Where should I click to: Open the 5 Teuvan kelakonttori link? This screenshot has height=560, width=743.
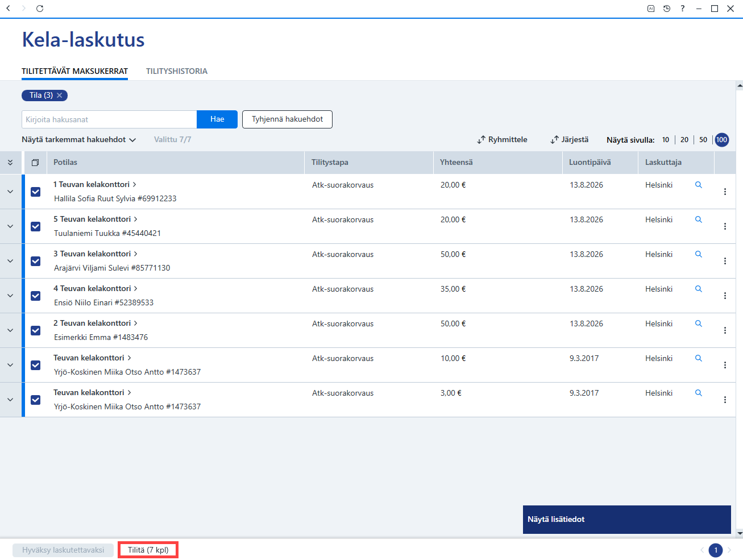coord(96,219)
